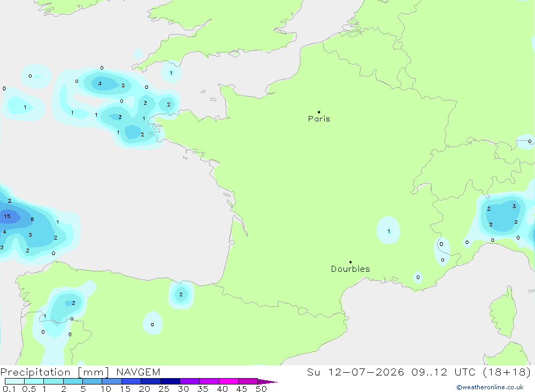
Task: Click the '1' value off the Cornwall coast
Action: click(x=171, y=73)
